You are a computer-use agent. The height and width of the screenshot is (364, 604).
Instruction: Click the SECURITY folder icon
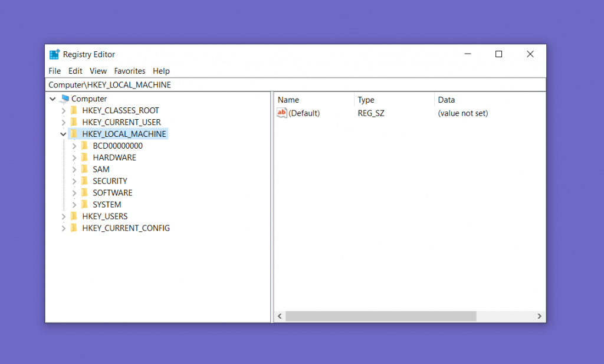pyautogui.click(x=85, y=181)
